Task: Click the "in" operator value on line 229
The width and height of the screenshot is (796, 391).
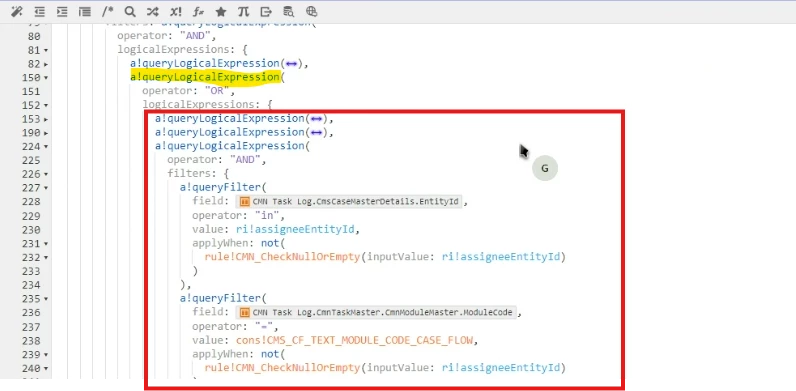Action: (x=267, y=215)
